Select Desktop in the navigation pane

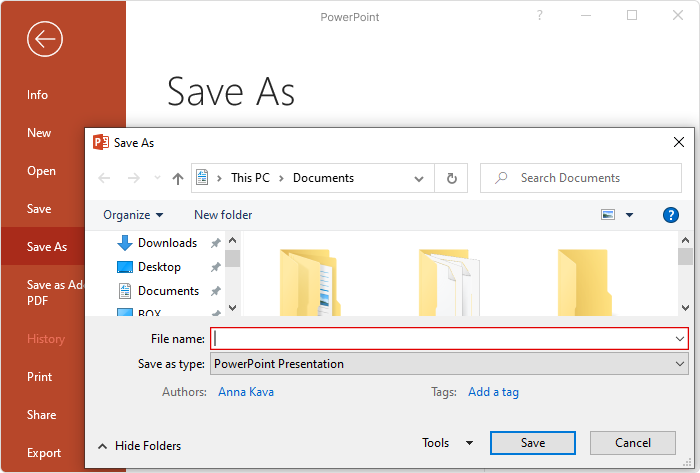159,267
